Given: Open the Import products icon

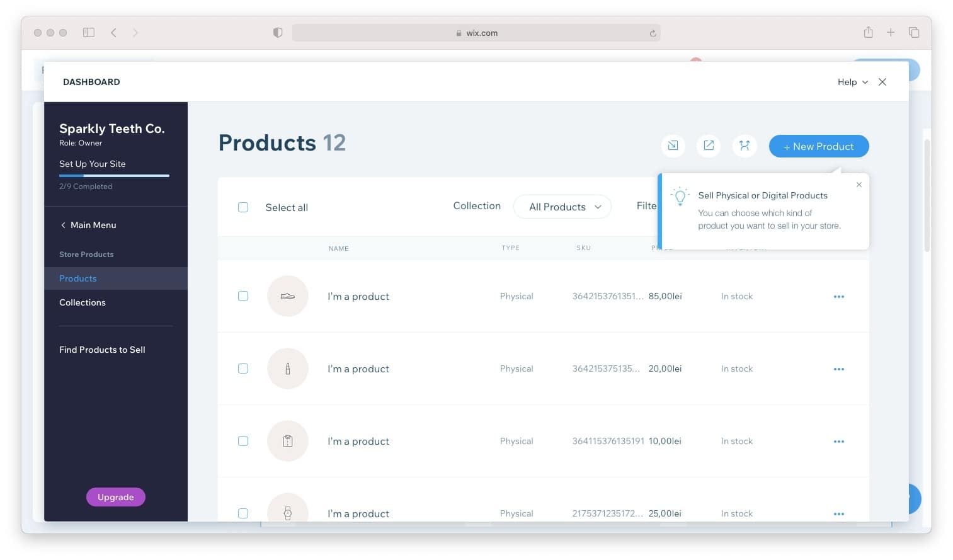Looking at the screenshot, I should (x=673, y=146).
